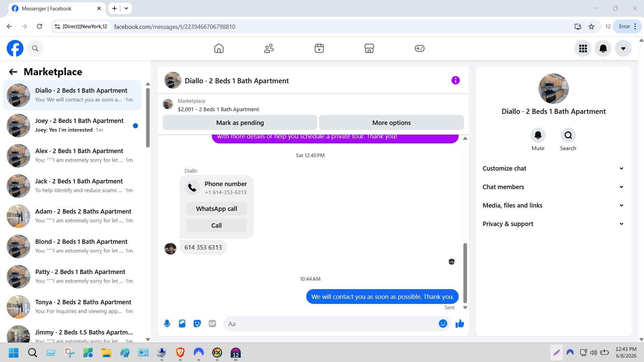Focus the Aa message input field
The width and height of the screenshot is (644, 362).
coord(331,324)
